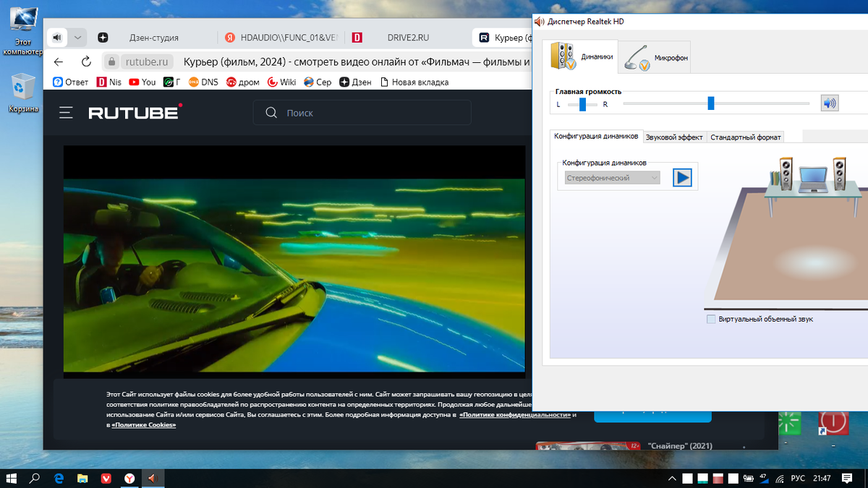This screenshot has width=868, height=488.
Task: Open the Ответ bookmark
Action: click(x=71, y=82)
